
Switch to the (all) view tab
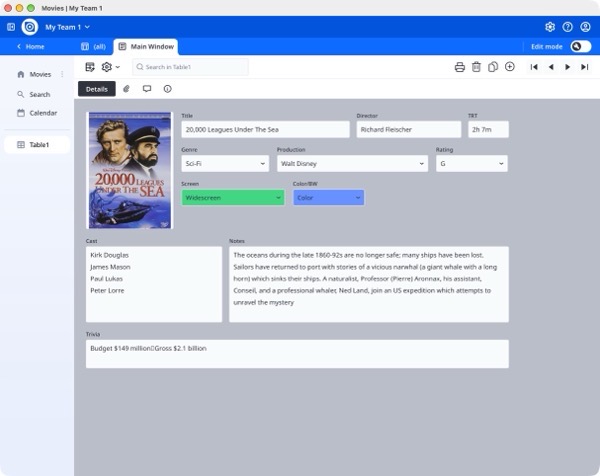pyautogui.click(x=93, y=47)
